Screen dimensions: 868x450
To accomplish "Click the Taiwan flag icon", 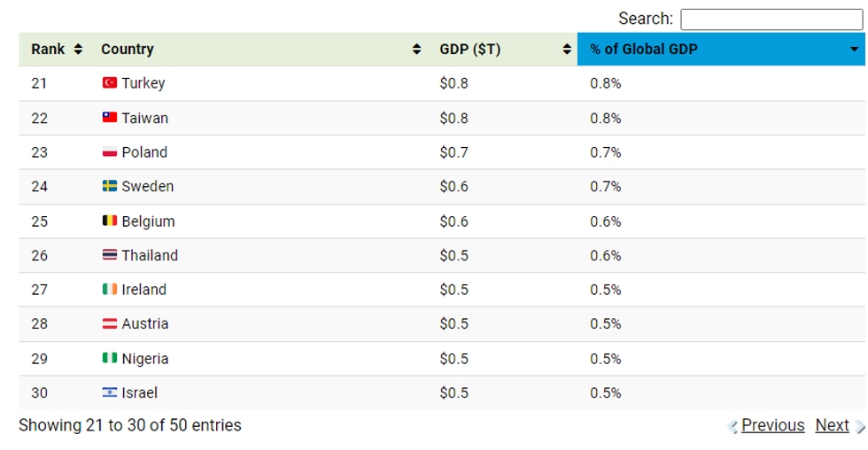I will pos(110,118).
